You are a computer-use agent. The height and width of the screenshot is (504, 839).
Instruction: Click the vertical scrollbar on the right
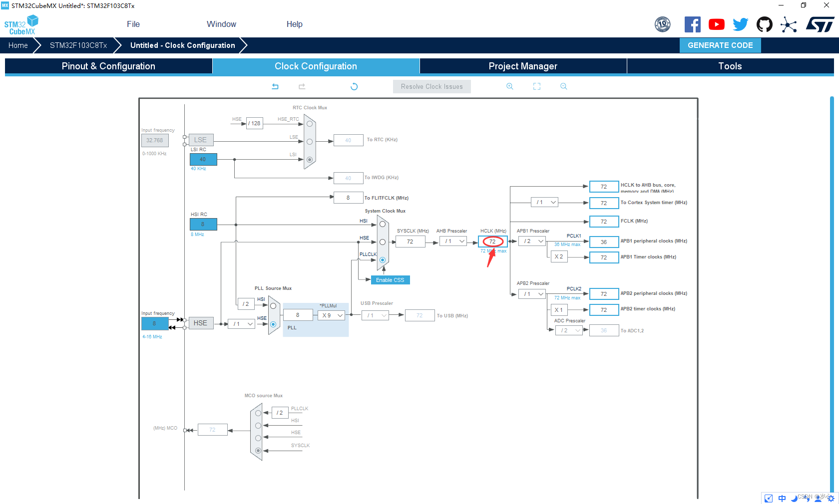(x=832, y=294)
